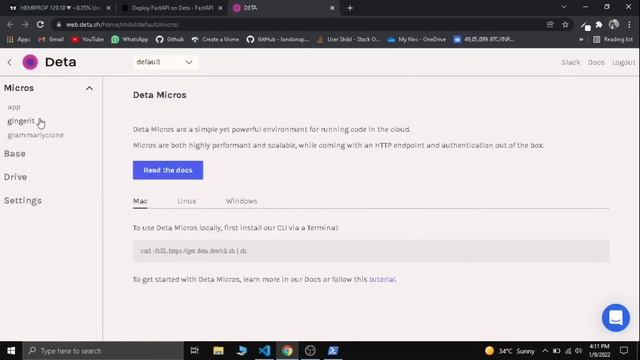Switch to the Windows tab
Viewport: 640px width, 360px height.
point(241,201)
